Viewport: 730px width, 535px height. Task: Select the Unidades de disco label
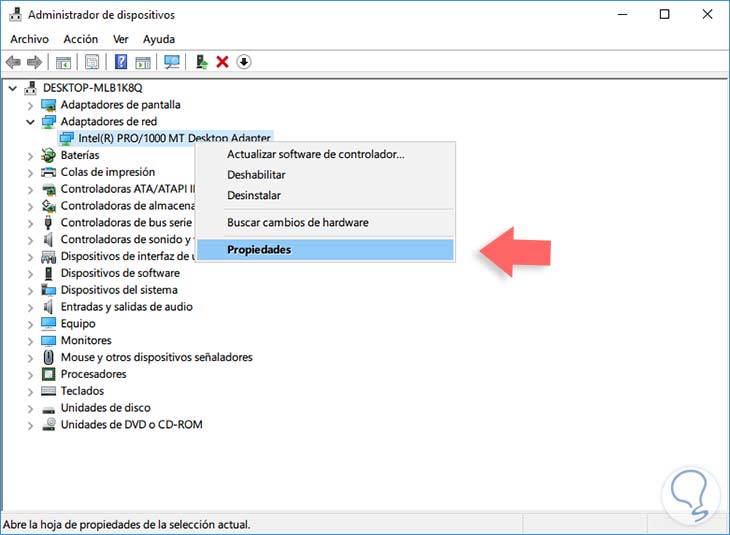106,407
